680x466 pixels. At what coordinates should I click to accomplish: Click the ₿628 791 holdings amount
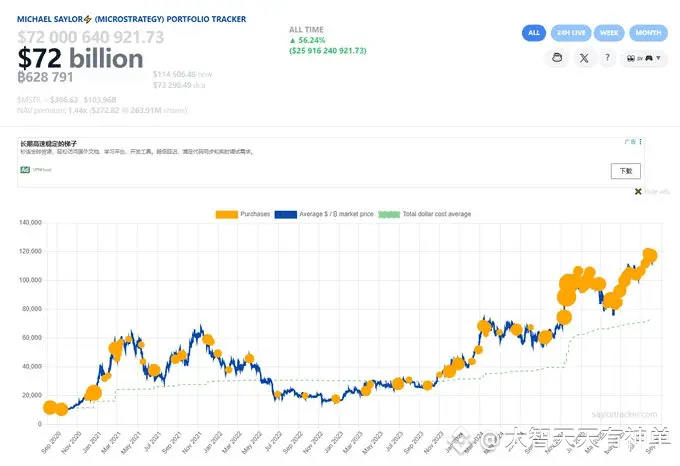point(45,77)
